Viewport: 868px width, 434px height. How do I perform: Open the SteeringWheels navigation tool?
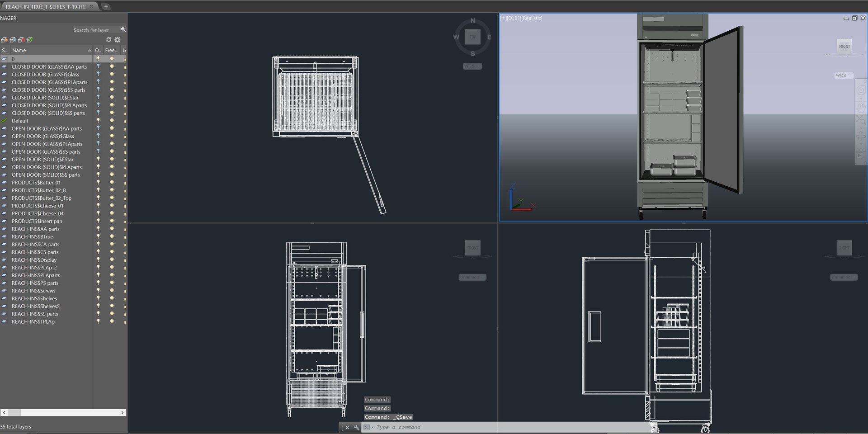[861, 91]
